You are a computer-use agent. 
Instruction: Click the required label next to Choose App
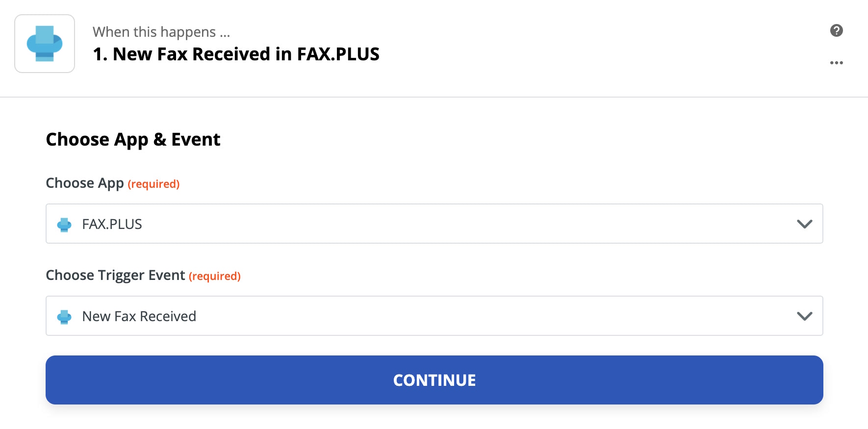click(x=153, y=184)
